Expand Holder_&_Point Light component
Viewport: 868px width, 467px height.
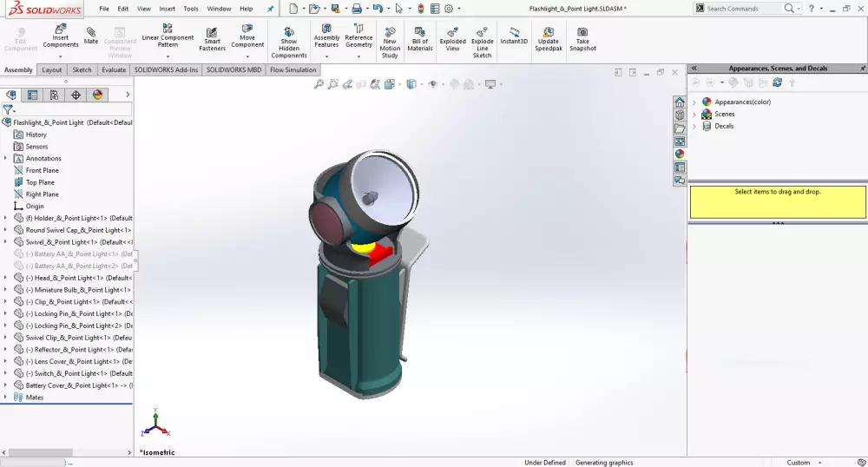pos(5,218)
